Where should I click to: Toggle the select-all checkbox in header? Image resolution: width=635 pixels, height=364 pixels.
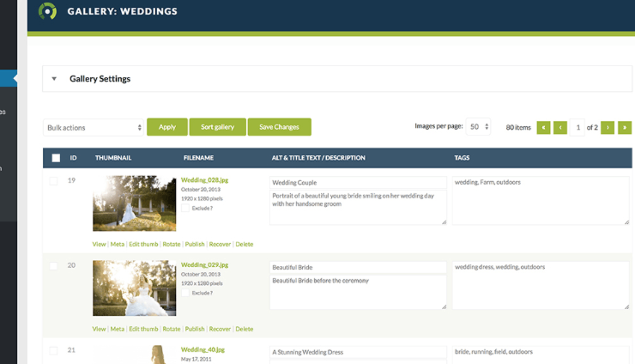[x=56, y=158]
